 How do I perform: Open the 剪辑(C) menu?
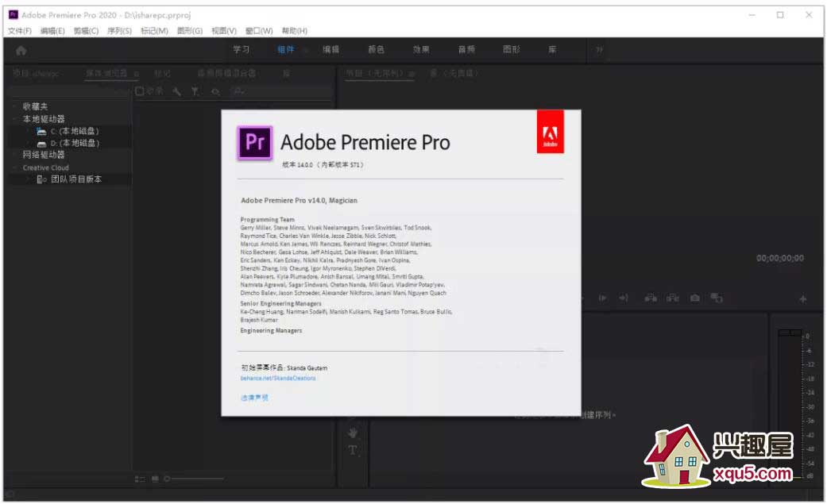point(86,31)
